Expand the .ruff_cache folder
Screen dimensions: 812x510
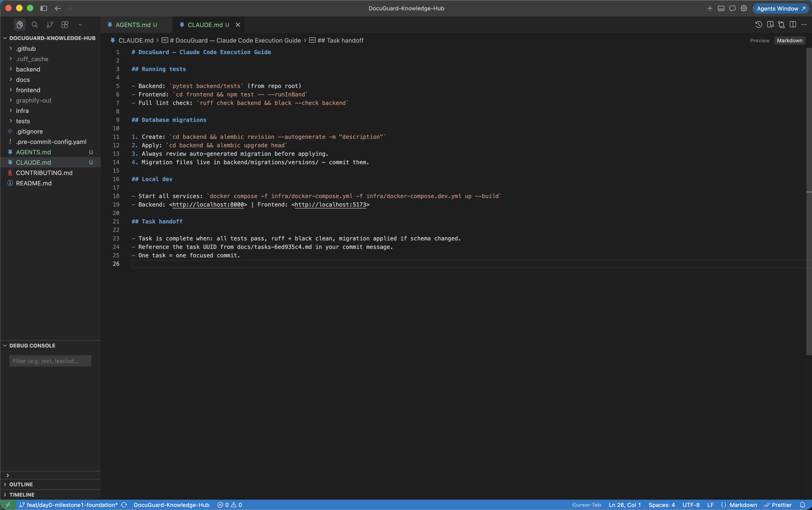coord(50,59)
